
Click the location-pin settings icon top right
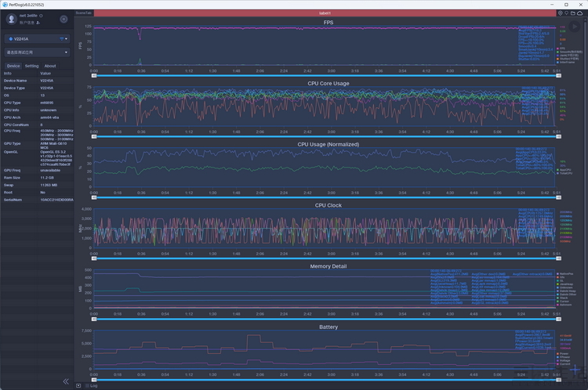point(561,13)
